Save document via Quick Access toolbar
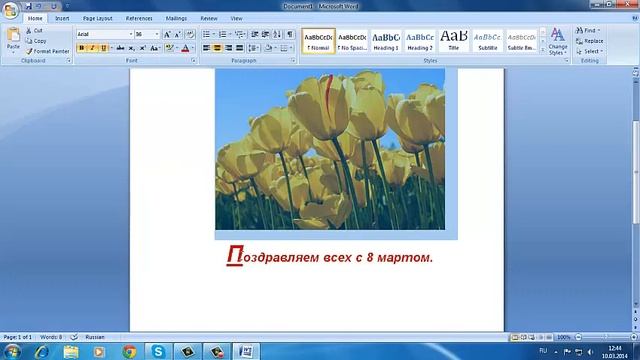The height and width of the screenshot is (360, 640). pyautogui.click(x=28, y=6)
